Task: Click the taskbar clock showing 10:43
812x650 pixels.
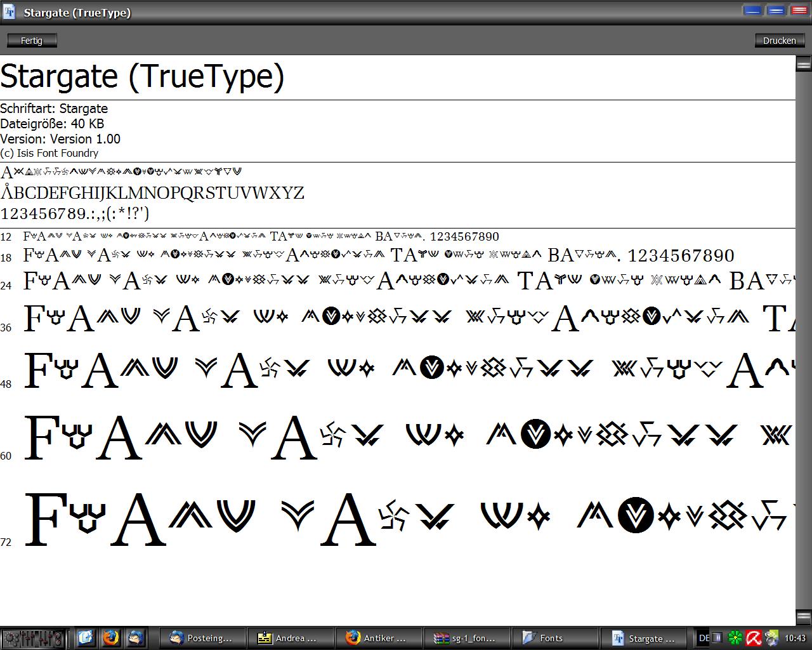Action: pyautogui.click(x=795, y=638)
